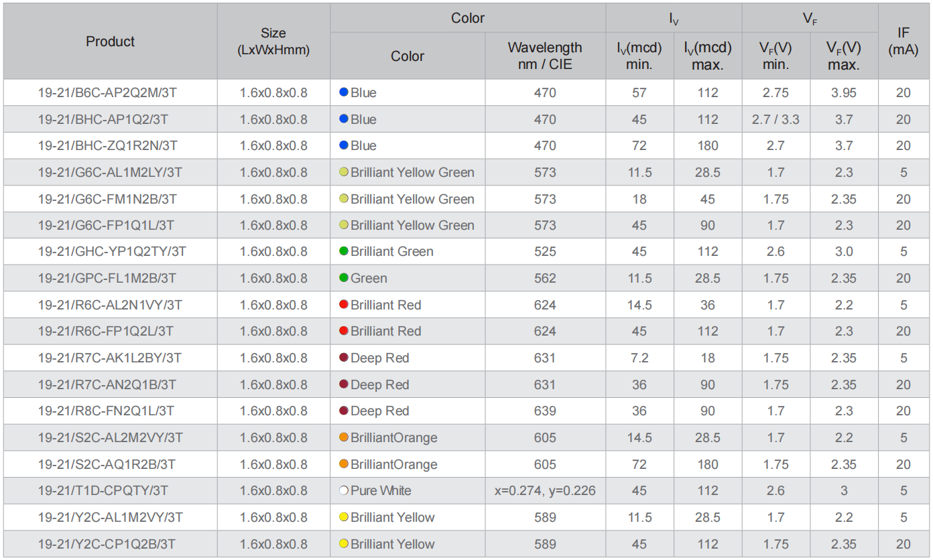Image resolution: width=933 pixels, height=560 pixels.
Task: Click the blue dot in the 19-21/B6C-AP2Q2M/3T row
Action: pos(344,92)
